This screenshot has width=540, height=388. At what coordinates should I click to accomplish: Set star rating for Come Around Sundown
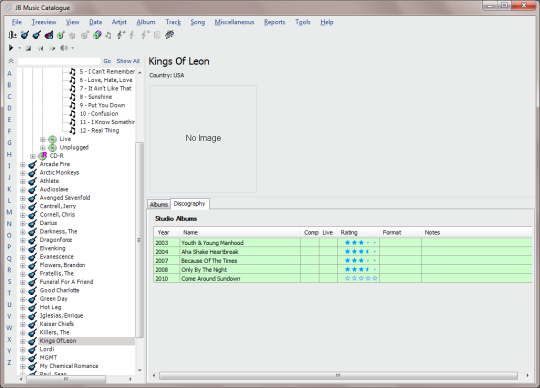pos(361,279)
